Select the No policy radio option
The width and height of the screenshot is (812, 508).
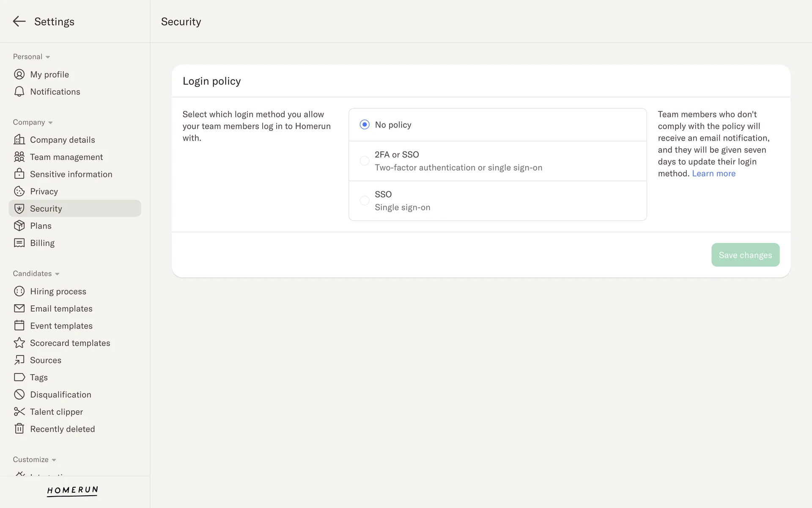point(365,125)
